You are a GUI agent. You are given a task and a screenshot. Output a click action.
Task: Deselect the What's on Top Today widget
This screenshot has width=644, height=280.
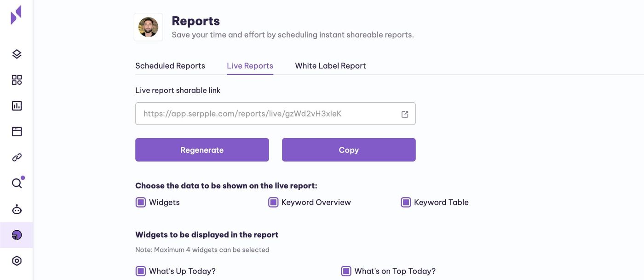coord(346,271)
